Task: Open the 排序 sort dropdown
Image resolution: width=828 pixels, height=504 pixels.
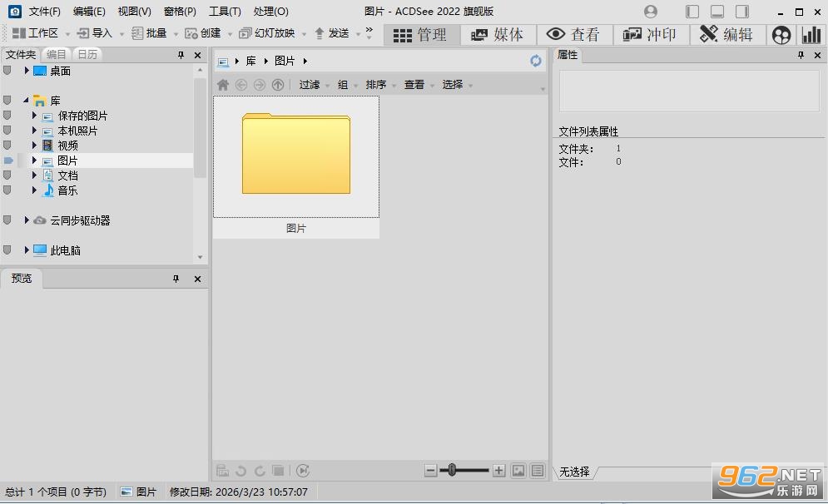Action: click(x=380, y=85)
